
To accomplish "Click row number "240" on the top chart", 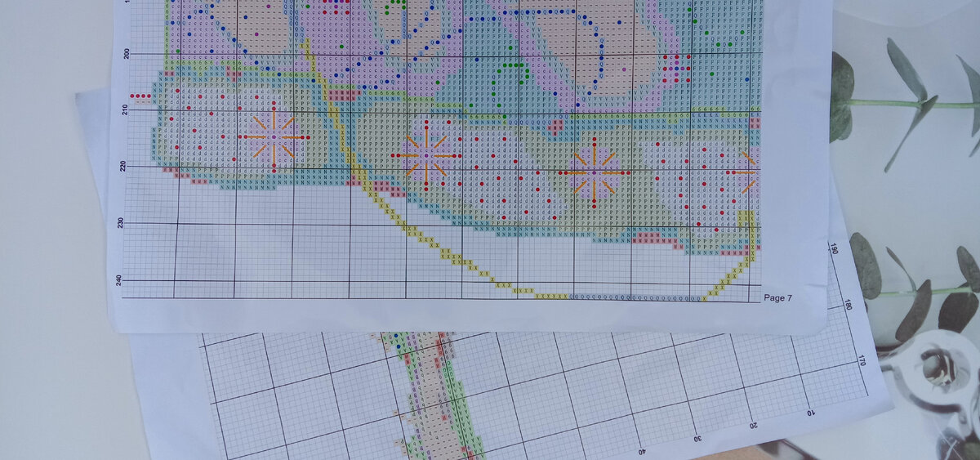I will (x=118, y=279).
